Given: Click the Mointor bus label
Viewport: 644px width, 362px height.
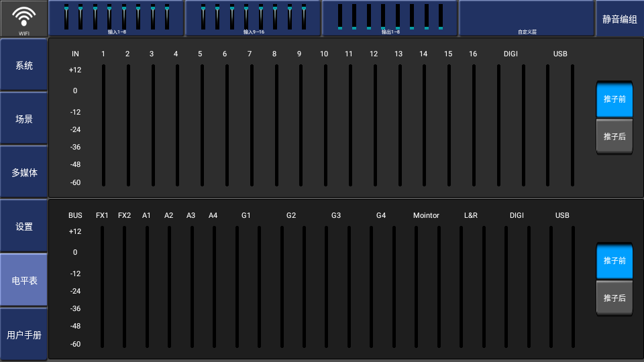Looking at the screenshot, I should pos(426,215).
